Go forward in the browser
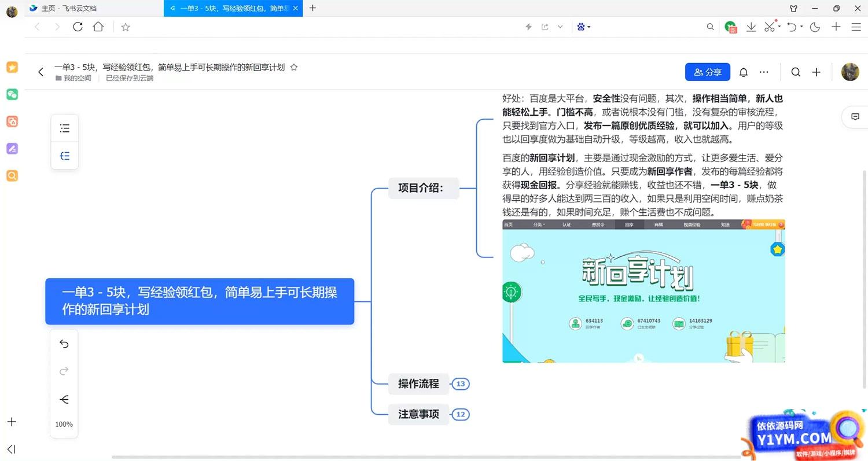Screen dimensions: 868x461 [x=57, y=27]
